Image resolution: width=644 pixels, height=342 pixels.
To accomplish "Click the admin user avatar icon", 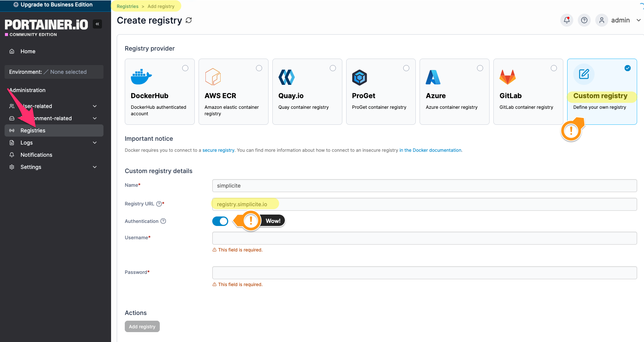I will click(601, 20).
